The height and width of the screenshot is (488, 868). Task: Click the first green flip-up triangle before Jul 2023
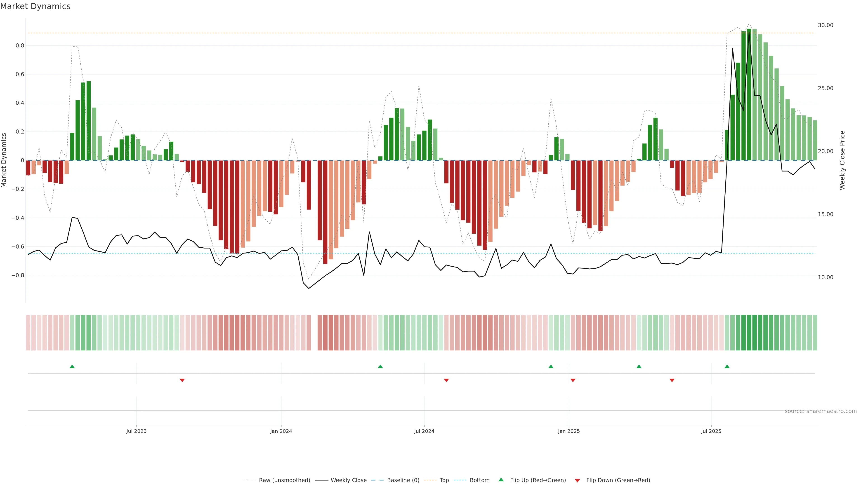[72, 366]
